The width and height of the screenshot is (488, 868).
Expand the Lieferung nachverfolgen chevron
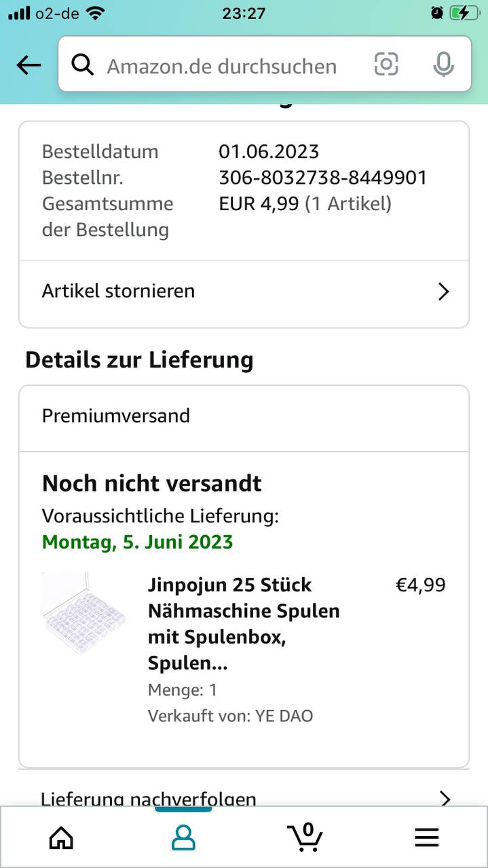click(x=445, y=798)
